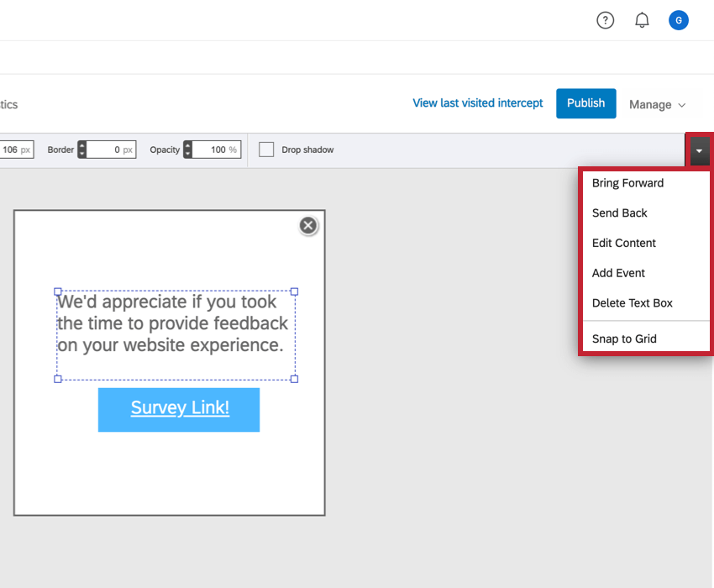Open the notifications bell
This screenshot has height=588, width=714.
click(x=642, y=21)
